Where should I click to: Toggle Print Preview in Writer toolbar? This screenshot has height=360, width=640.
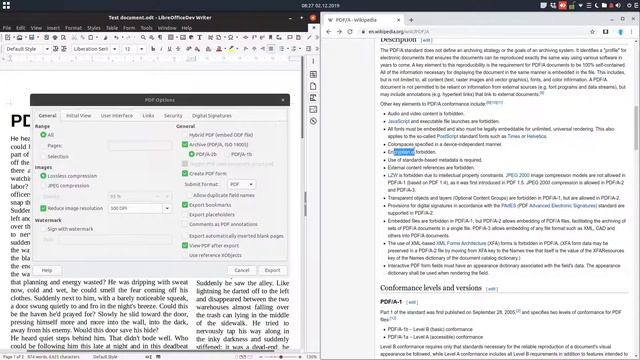click(63, 38)
